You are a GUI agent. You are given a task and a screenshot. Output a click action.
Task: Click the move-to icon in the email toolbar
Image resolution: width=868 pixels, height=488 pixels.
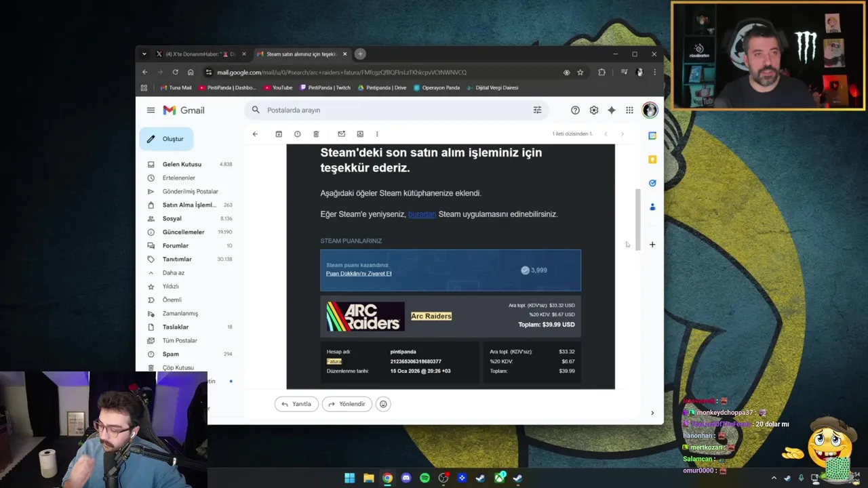click(360, 134)
